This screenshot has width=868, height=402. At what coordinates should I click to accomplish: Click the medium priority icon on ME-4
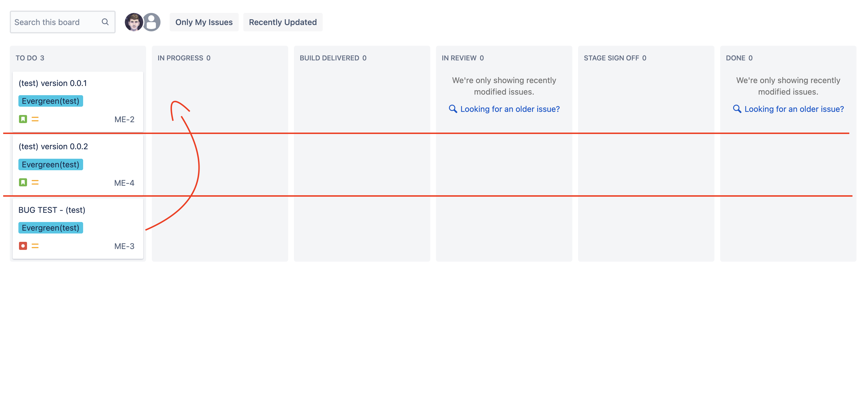tap(35, 182)
